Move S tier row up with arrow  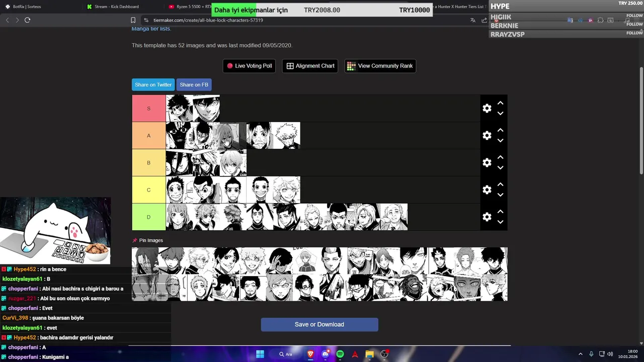coord(500,103)
